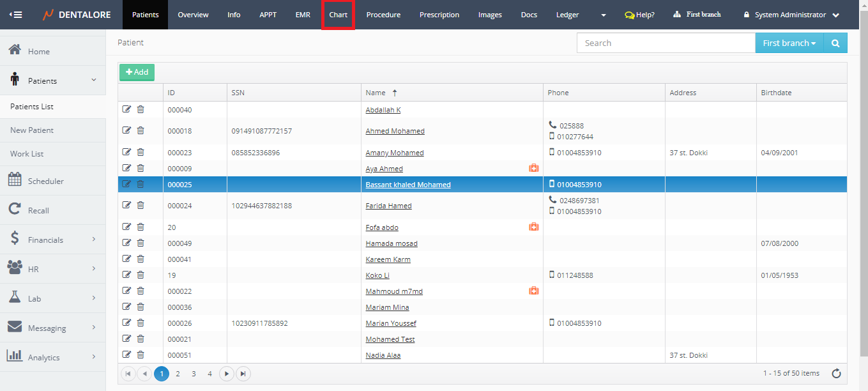Click the medical alert icon for Aya Ahmed

tap(533, 168)
